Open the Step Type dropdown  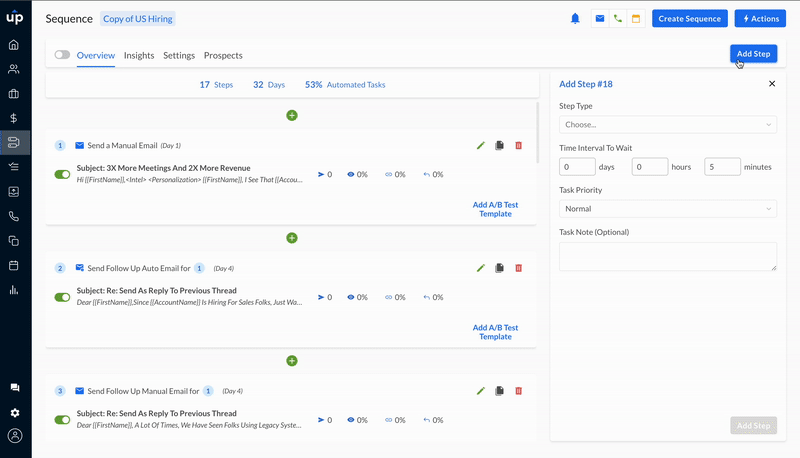[667, 125]
